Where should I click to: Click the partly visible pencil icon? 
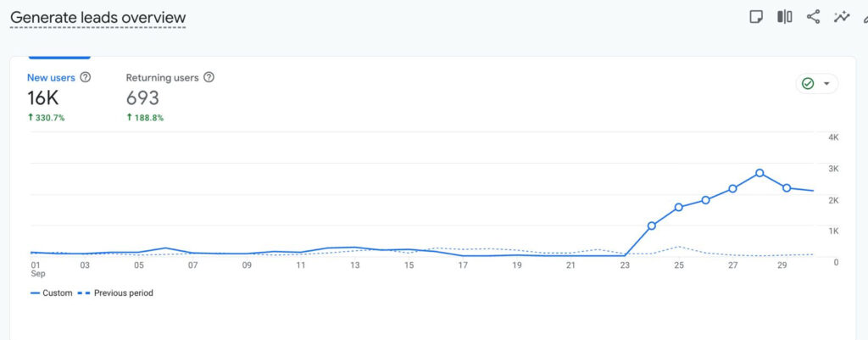click(864, 17)
